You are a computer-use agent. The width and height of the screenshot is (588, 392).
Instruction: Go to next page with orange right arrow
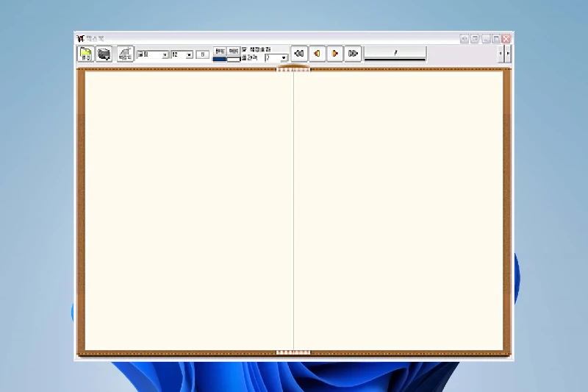pyautogui.click(x=335, y=54)
